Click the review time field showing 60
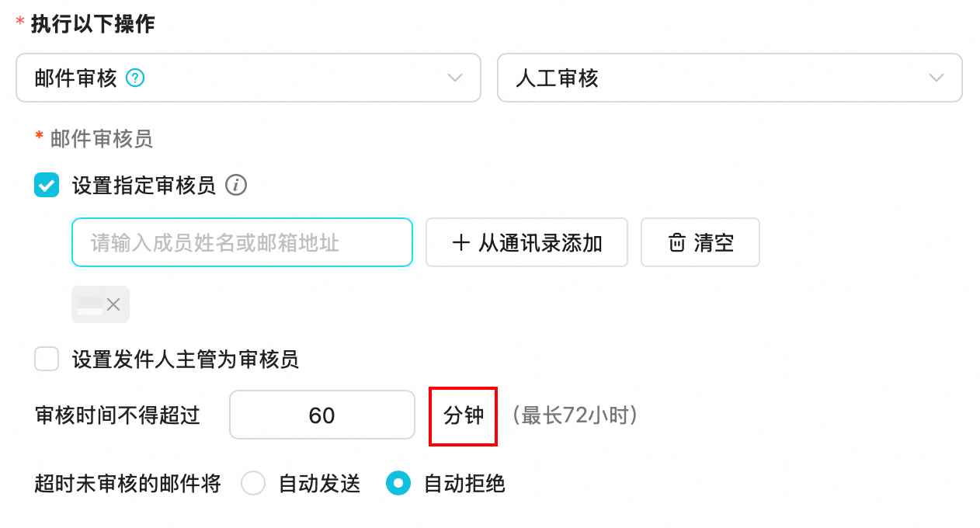The image size is (980, 528). (x=321, y=415)
